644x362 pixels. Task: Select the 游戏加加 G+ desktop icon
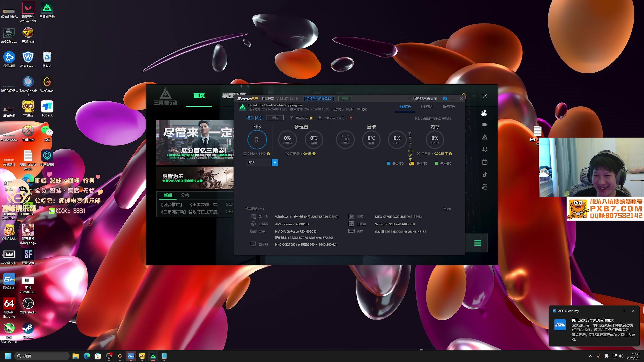(x=9, y=281)
